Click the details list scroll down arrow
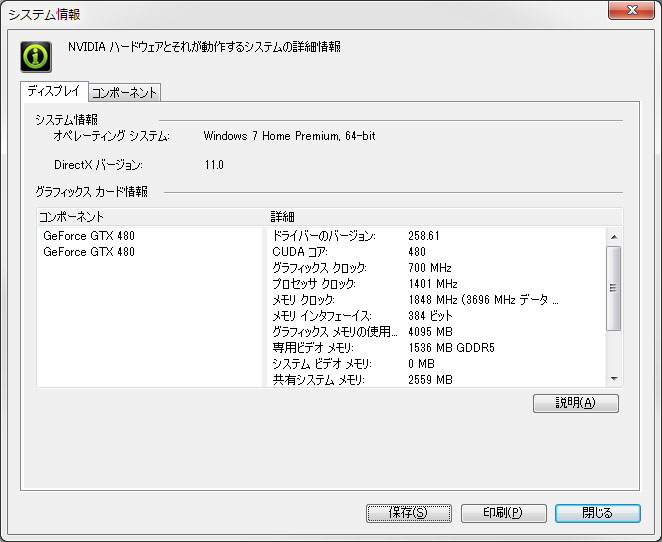The image size is (662, 542). 614,379
